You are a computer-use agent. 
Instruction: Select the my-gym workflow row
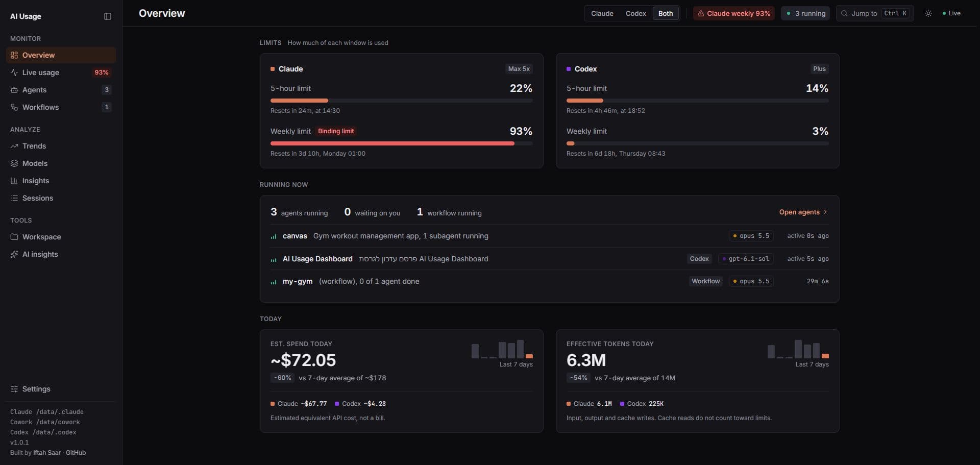549,281
